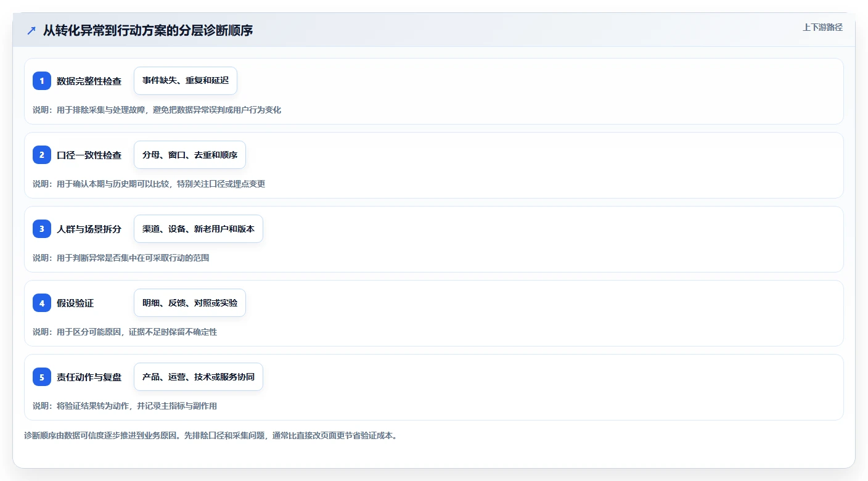Viewport: 868px width, 481px height.
Task: Click step number 5 badge
Action: [x=42, y=377]
